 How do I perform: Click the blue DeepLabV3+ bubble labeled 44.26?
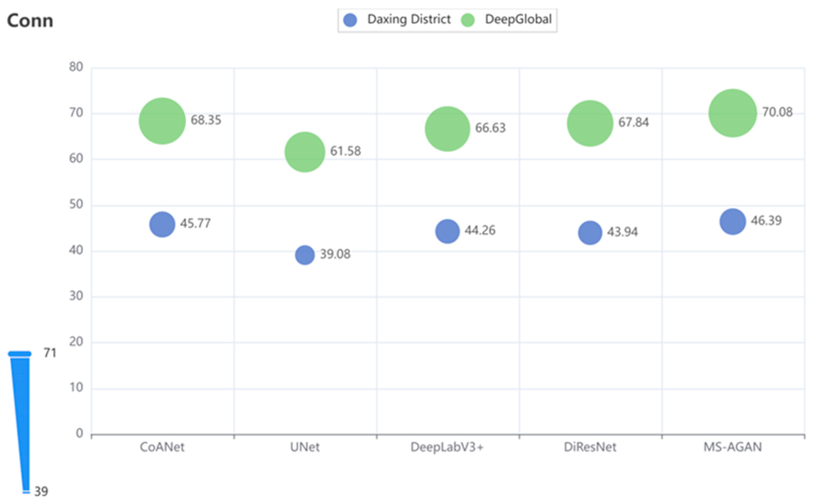[x=447, y=231]
